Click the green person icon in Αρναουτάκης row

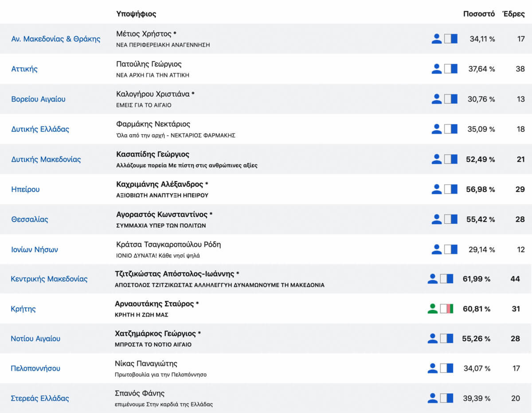pyautogui.click(x=433, y=309)
